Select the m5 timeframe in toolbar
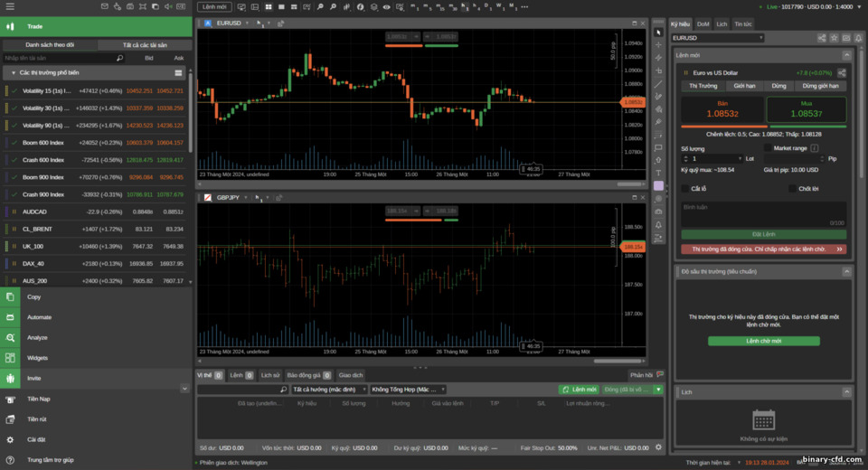This screenshot has height=470, width=868. 428,6
